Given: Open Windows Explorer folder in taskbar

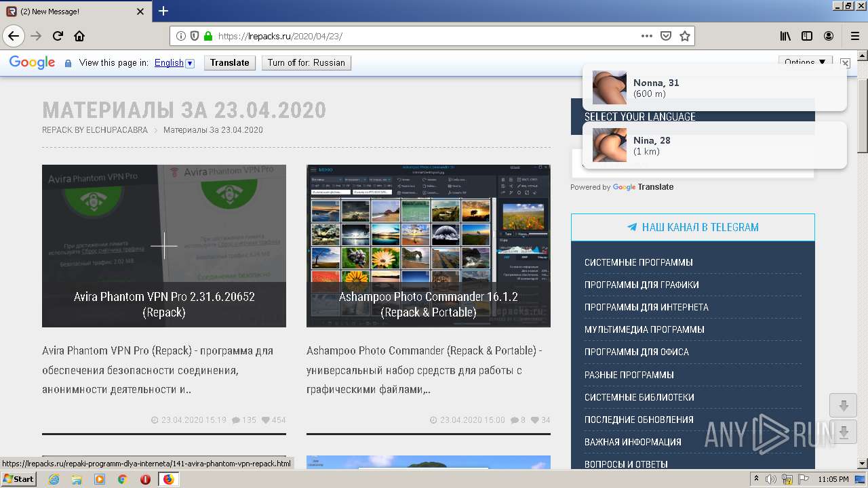Looking at the screenshot, I should (x=77, y=479).
